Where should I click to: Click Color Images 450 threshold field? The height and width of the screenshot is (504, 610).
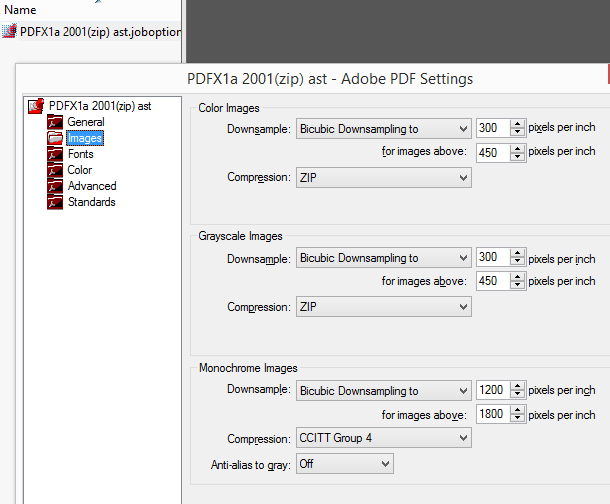pos(493,152)
